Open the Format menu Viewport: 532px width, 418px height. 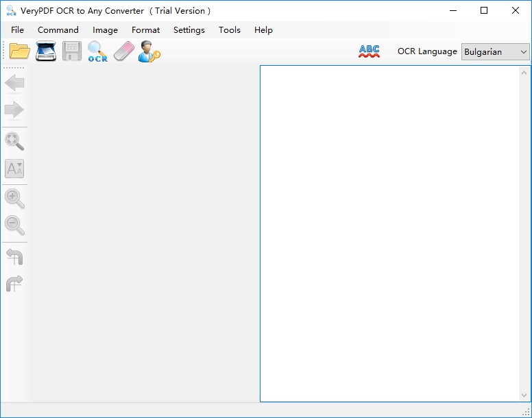pyautogui.click(x=145, y=30)
